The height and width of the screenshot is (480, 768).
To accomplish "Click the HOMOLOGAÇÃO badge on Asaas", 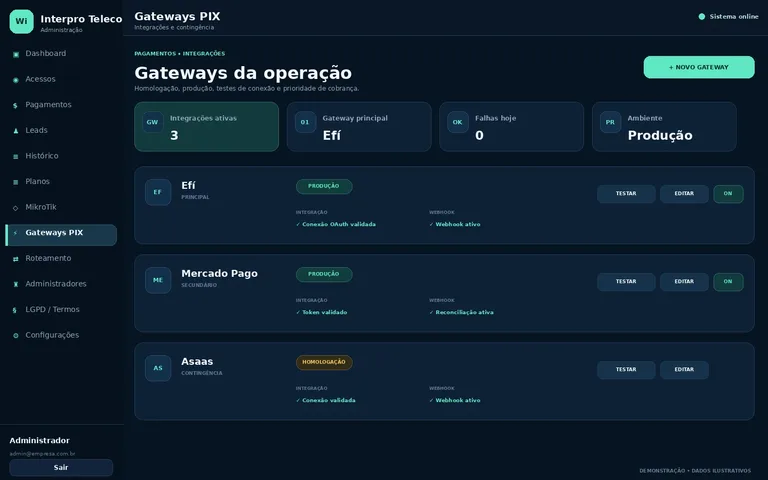I will pos(324,362).
